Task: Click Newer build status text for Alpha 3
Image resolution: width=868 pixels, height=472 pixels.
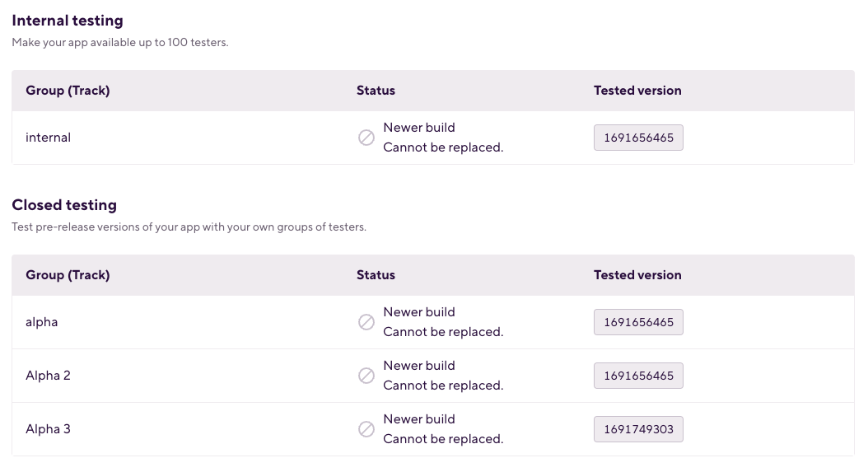Action: coord(419,419)
